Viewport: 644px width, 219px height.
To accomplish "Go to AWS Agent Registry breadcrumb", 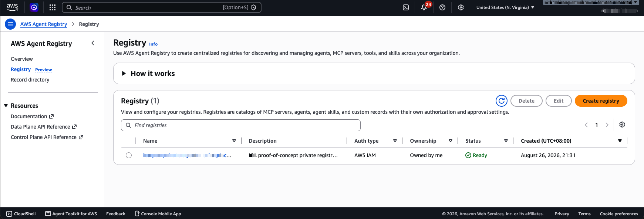I will click(x=44, y=24).
